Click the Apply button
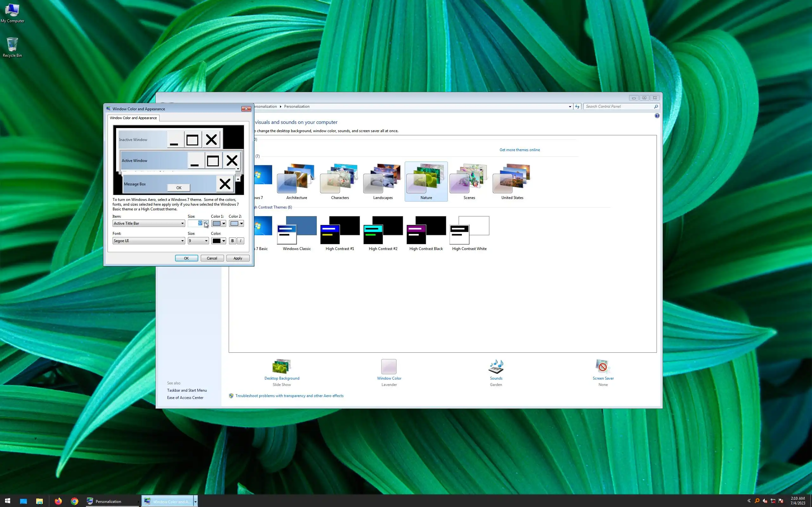The height and width of the screenshot is (507, 812). (238, 258)
